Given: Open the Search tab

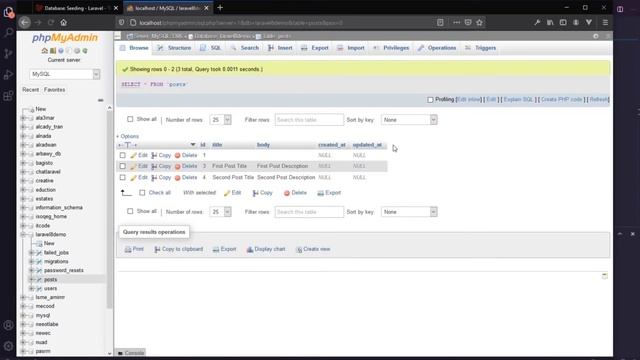Looking at the screenshot, I should [244, 48].
